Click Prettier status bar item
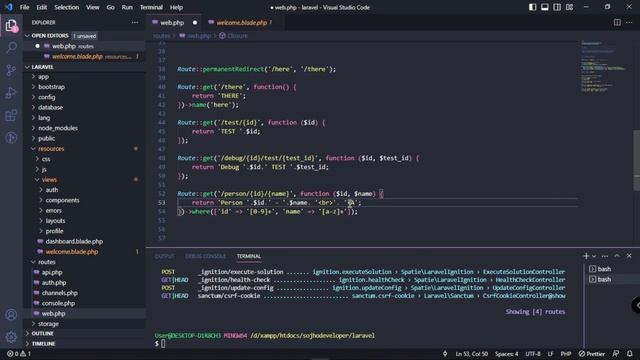The image size is (640, 360). tap(592, 354)
